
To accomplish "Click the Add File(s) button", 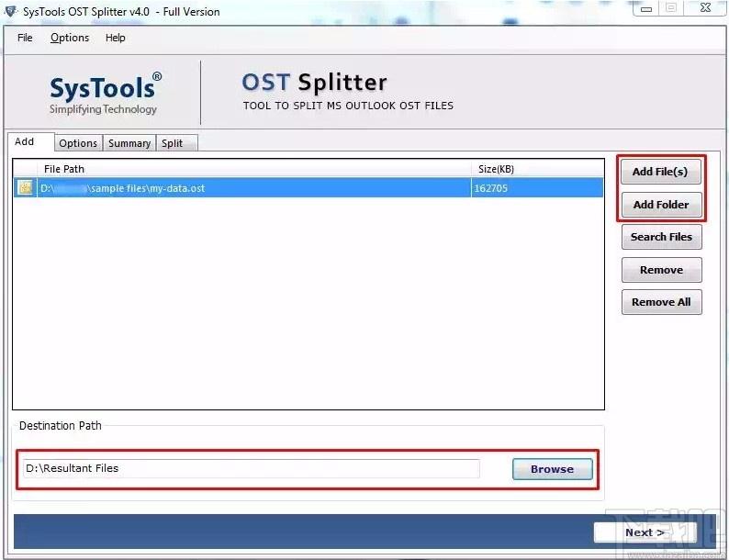I will click(x=661, y=172).
